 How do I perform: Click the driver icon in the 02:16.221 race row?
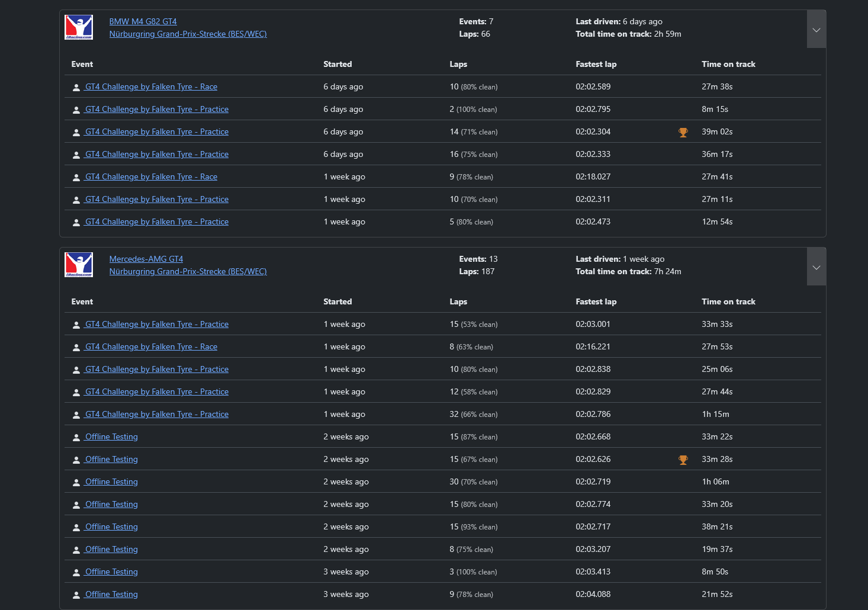coord(76,348)
